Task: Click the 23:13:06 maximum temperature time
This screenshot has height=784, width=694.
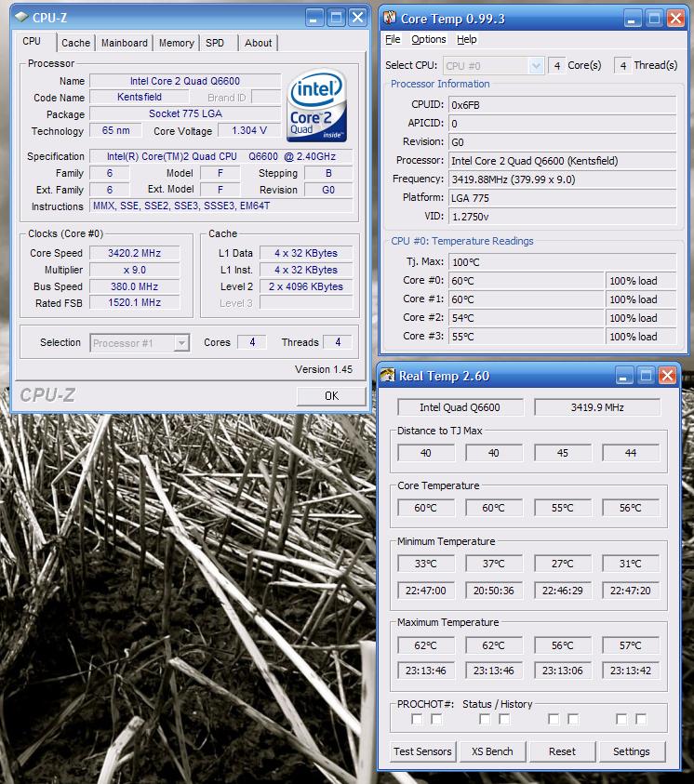Action: coord(563,671)
